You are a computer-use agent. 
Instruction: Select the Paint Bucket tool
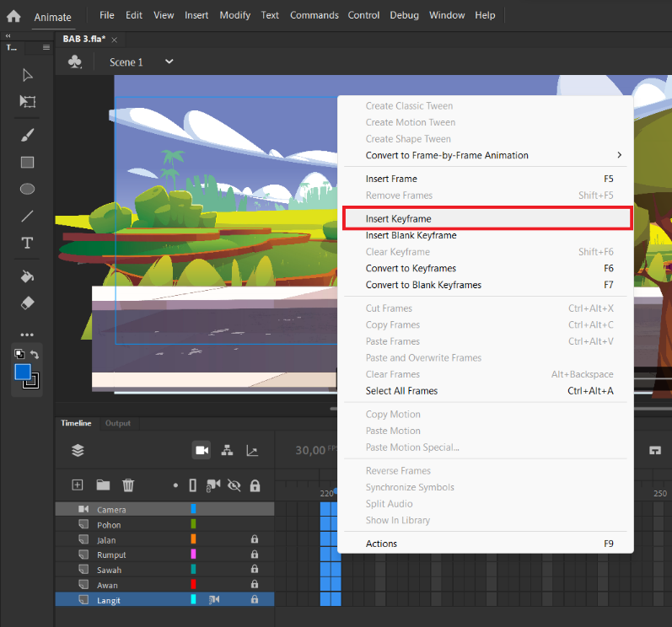(28, 276)
